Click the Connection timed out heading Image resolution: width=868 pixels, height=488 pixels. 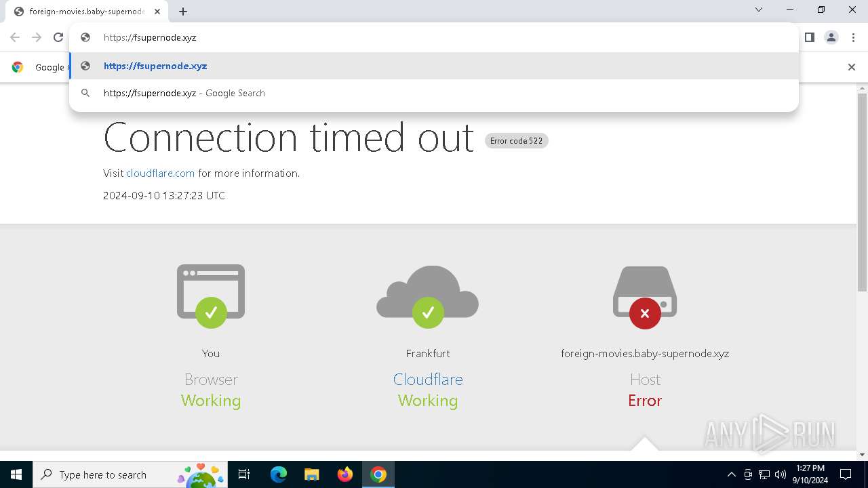[288, 138]
